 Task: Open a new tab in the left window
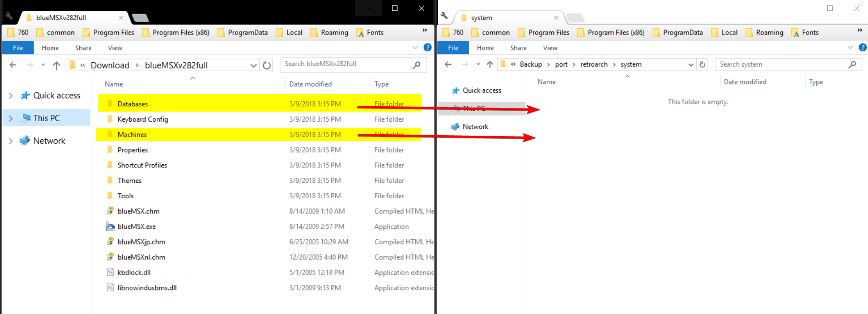(140, 18)
